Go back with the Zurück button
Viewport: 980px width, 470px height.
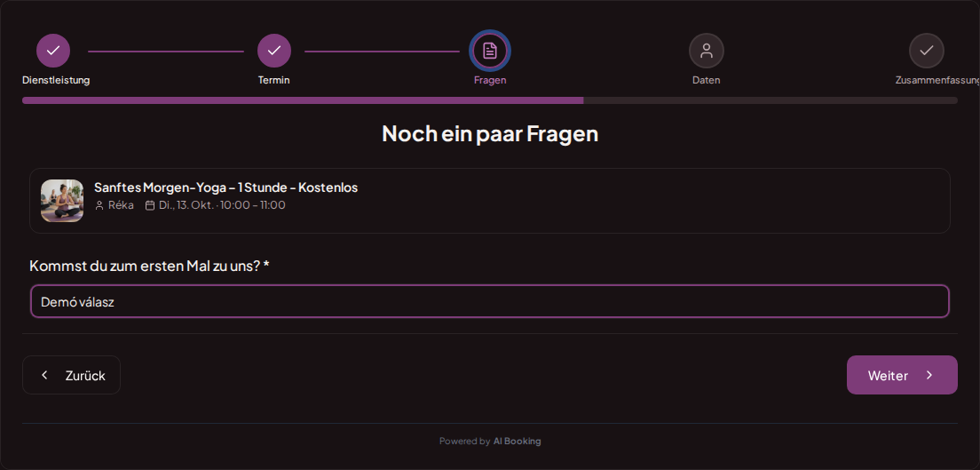point(71,375)
